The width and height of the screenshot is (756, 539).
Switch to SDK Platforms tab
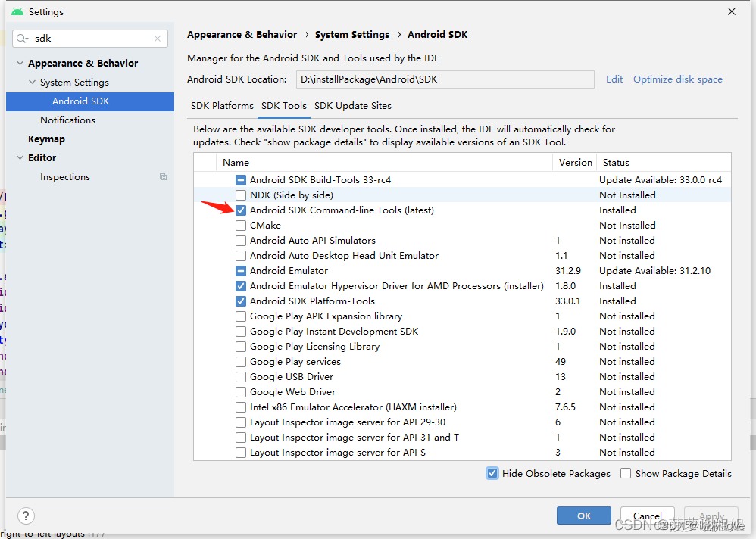222,105
